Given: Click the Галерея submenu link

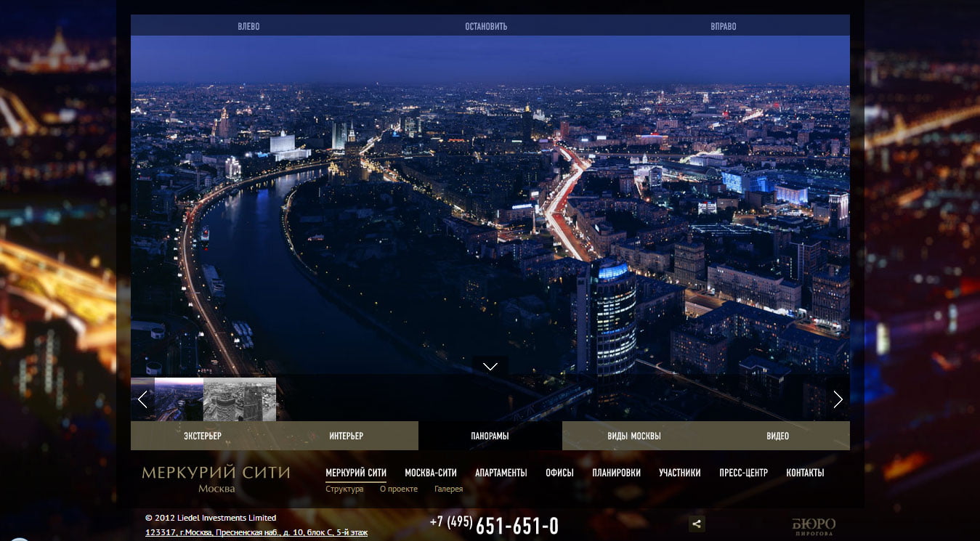Looking at the screenshot, I should (x=448, y=489).
